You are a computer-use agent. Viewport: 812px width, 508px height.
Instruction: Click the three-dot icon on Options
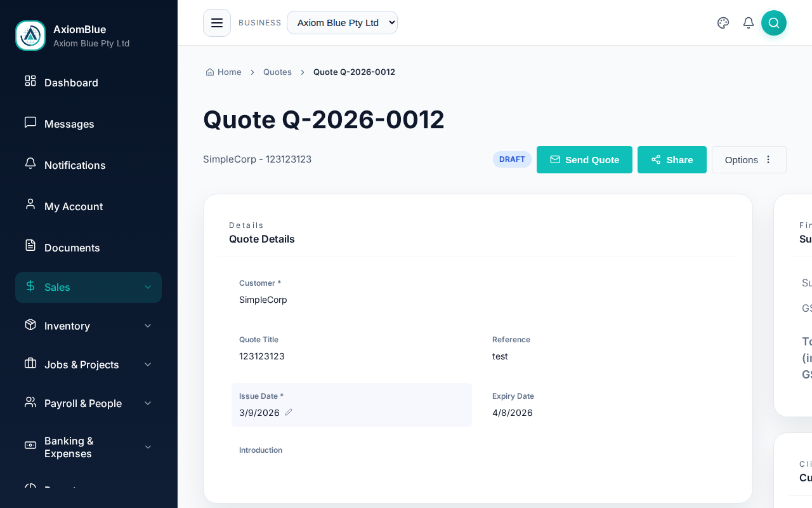pos(768,159)
